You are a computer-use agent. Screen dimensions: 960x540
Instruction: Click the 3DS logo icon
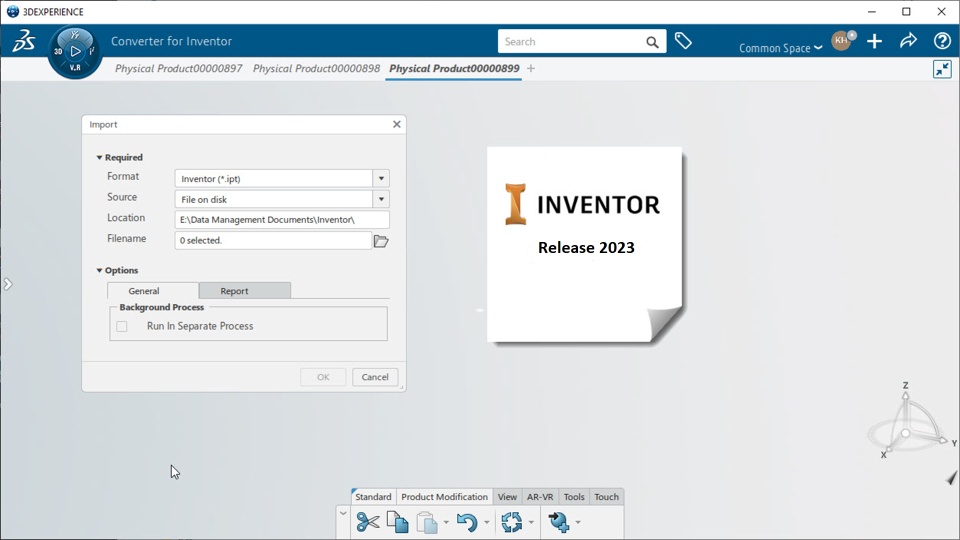(x=24, y=41)
